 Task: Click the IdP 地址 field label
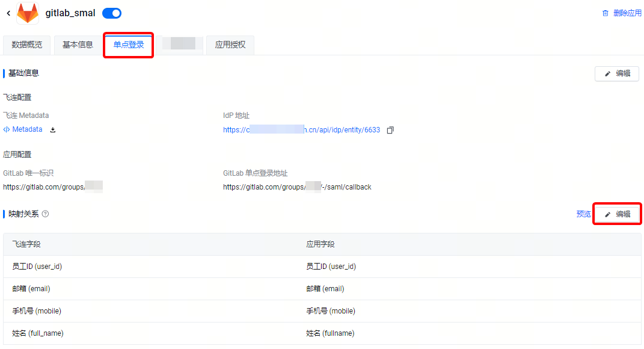[236, 116]
